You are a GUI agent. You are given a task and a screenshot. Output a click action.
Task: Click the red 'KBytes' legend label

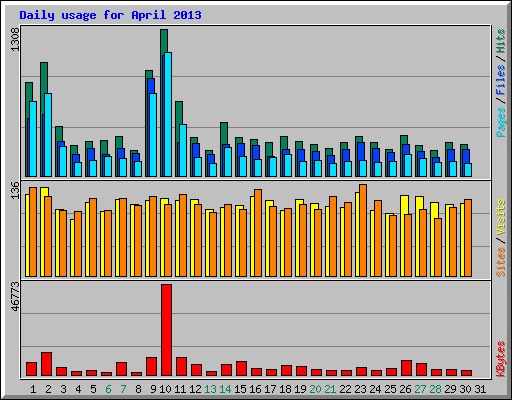(x=501, y=359)
